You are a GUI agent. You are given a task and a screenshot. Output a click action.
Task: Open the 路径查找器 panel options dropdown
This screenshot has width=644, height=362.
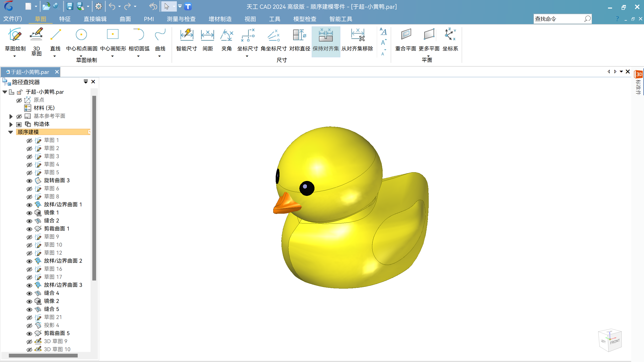pos(86,82)
